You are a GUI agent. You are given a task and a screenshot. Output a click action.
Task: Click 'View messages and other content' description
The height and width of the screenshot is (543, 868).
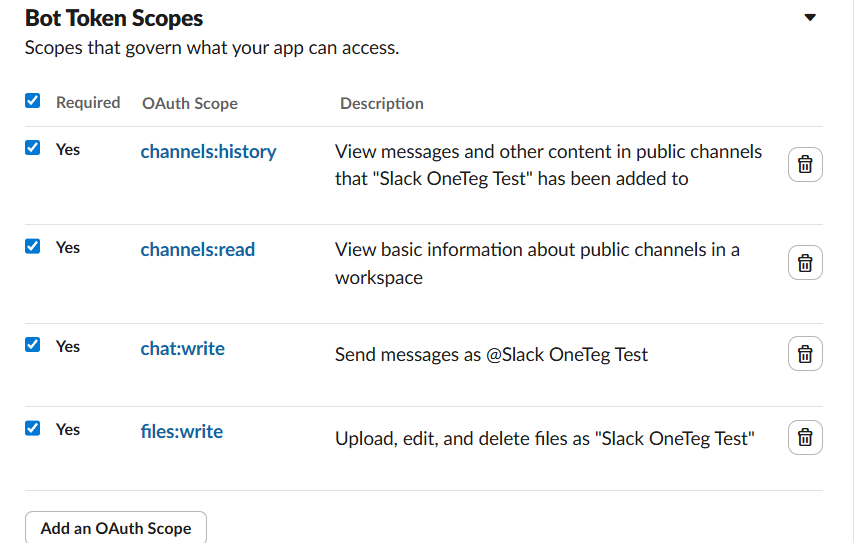(x=548, y=165)
